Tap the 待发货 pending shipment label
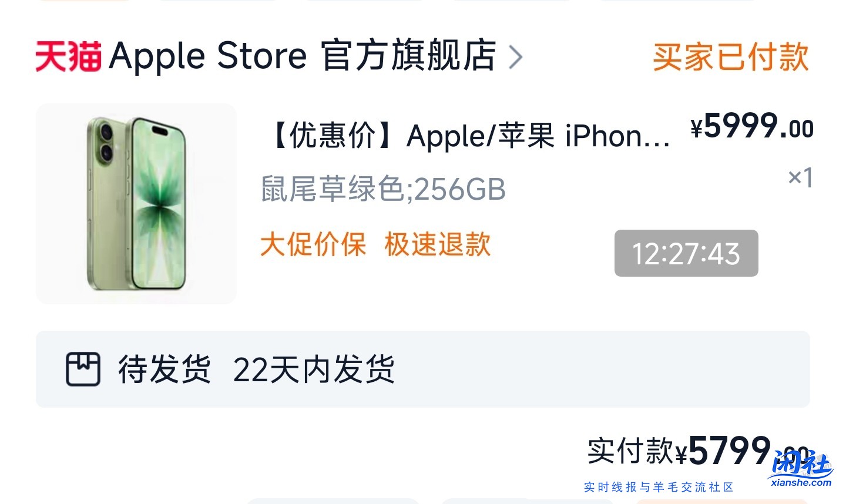 pos(164,369)
